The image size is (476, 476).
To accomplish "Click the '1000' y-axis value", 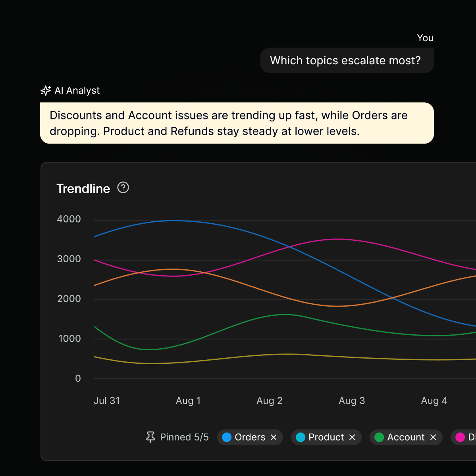I will coord(69,339).
